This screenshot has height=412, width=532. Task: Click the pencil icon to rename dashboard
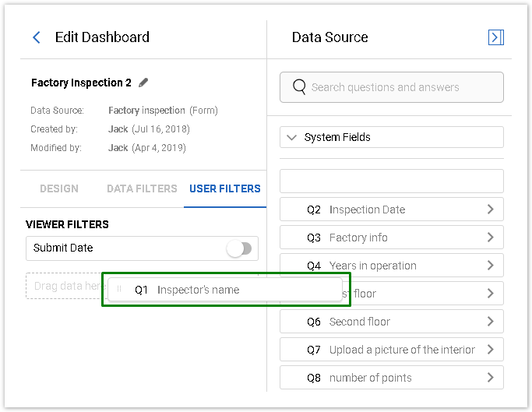(143, 83)
